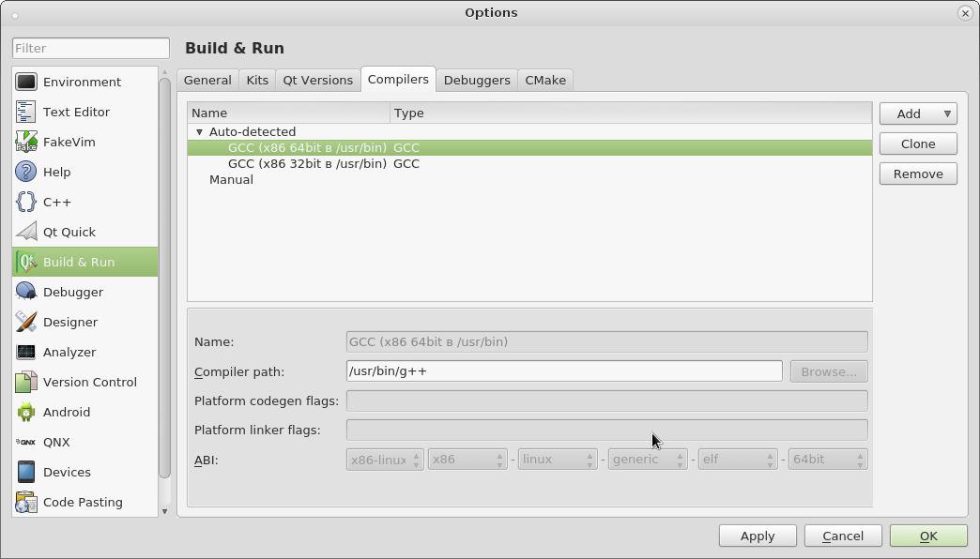Open the 64bit word width dropdown
Image resolution: width=980 pixels, height=559 pixels.
[828, 459]
